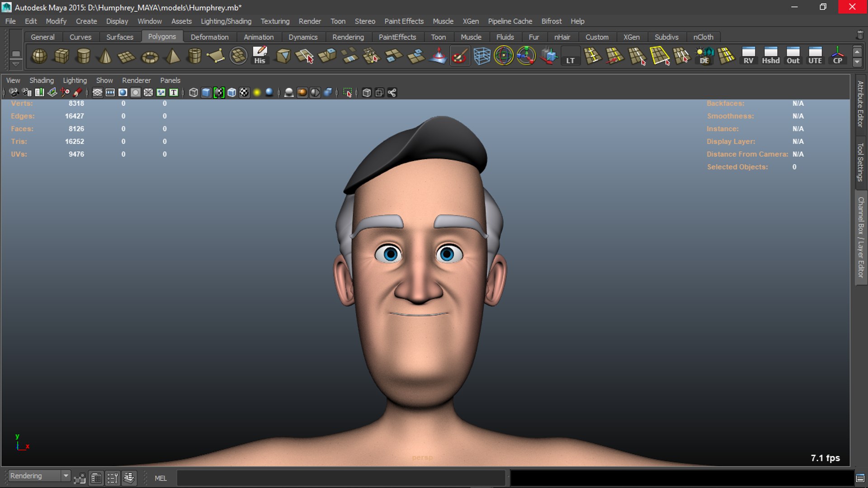This screenshot has height=488, width=868.
Task: Create a polygon cone from the shelf
Action: click(x=105, y=56)
